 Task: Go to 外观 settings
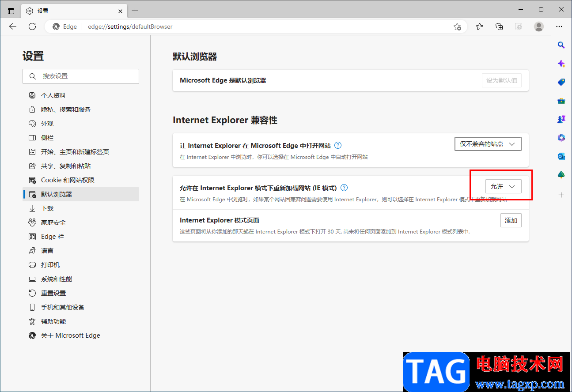point(81,124)
